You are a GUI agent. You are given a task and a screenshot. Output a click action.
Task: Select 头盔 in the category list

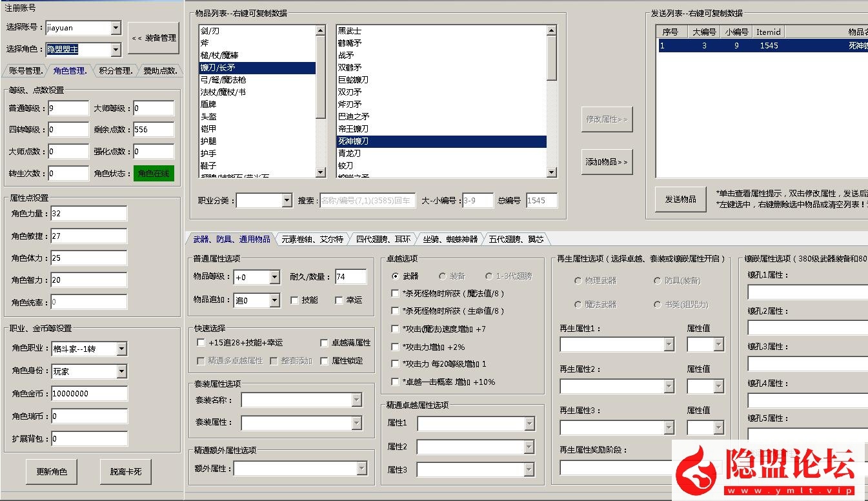(x=257, y=117)
